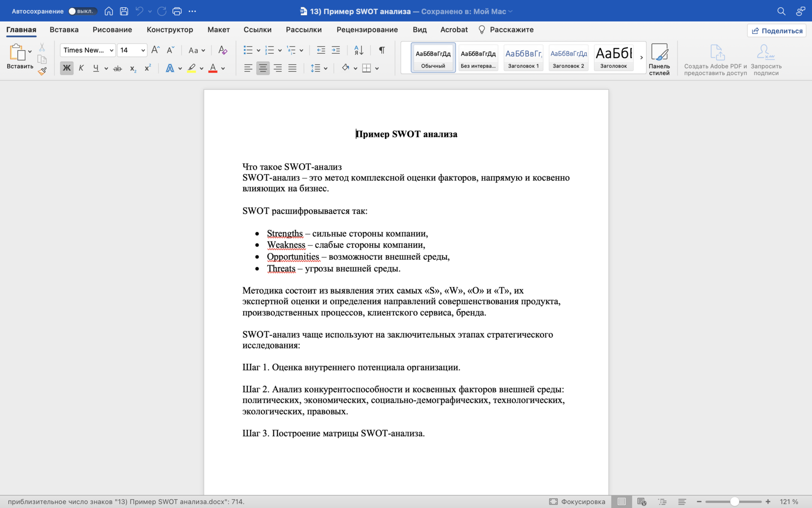Increase paragraph indent
Viewport: 812px width, 508px height.
(x=336, y=50)
